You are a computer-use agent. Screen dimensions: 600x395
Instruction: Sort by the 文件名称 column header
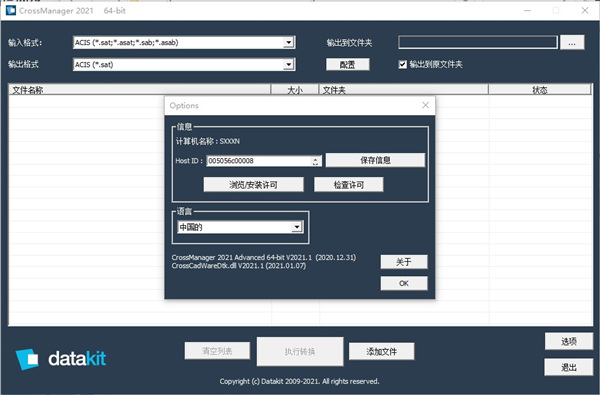[140, 90]
